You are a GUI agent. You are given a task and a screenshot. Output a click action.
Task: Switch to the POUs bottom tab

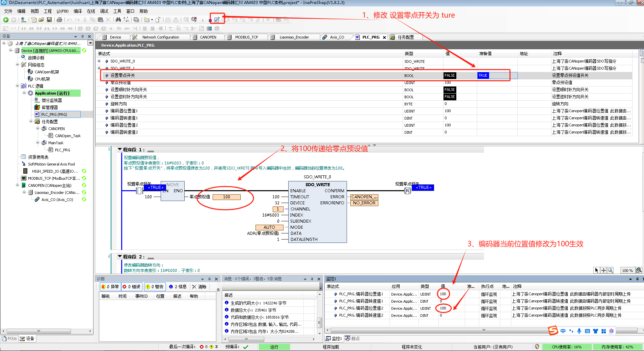pyautogui.click(x=9, y=339)
